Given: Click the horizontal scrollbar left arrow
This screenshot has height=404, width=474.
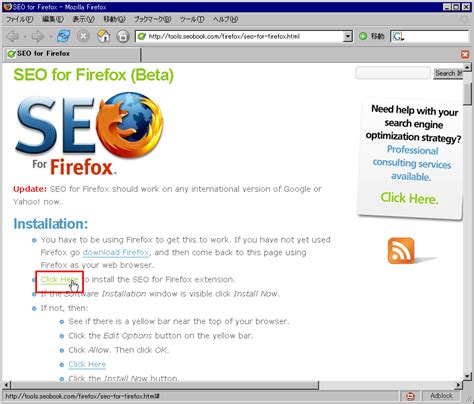Looking at the screenshot, I should pyautogui.click(x=6, y=385).
